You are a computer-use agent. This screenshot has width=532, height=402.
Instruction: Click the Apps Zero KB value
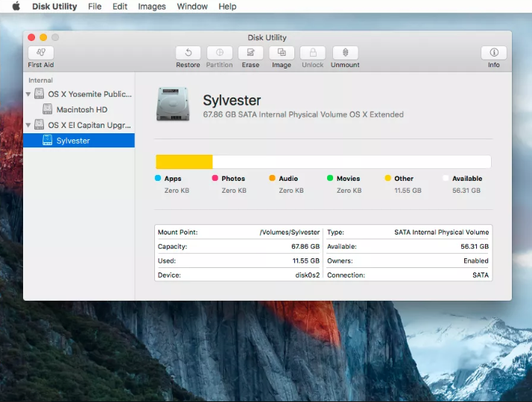[177, 191]
